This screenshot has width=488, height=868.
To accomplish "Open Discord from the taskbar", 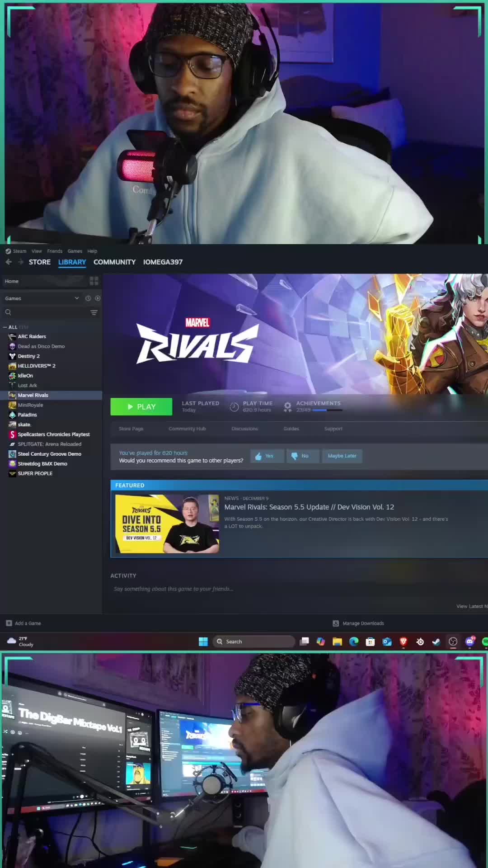I will click(x=470, y=642).
